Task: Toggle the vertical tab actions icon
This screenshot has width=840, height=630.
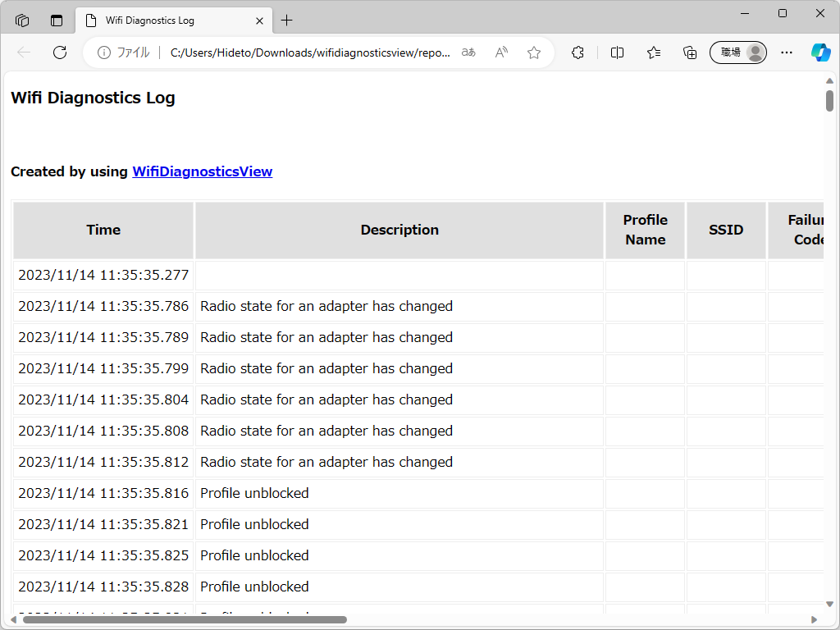Action: pyautogui.click(x=57, y=21)
